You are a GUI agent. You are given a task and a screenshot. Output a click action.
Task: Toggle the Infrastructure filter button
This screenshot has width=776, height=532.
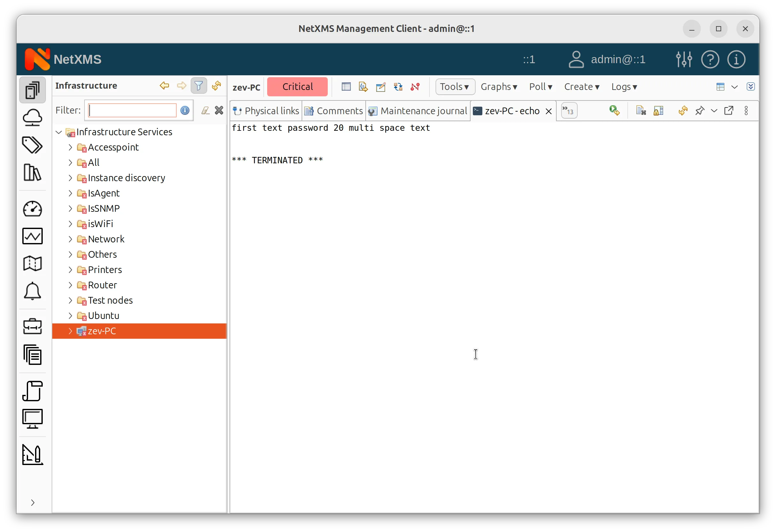[199, 86]
